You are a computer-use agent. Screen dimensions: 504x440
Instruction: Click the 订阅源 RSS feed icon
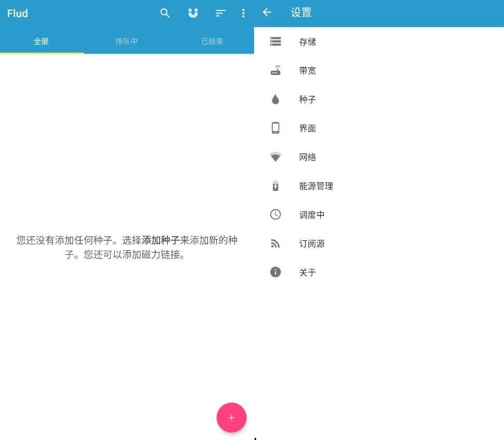pyautogui.click(x=275, y=243)
